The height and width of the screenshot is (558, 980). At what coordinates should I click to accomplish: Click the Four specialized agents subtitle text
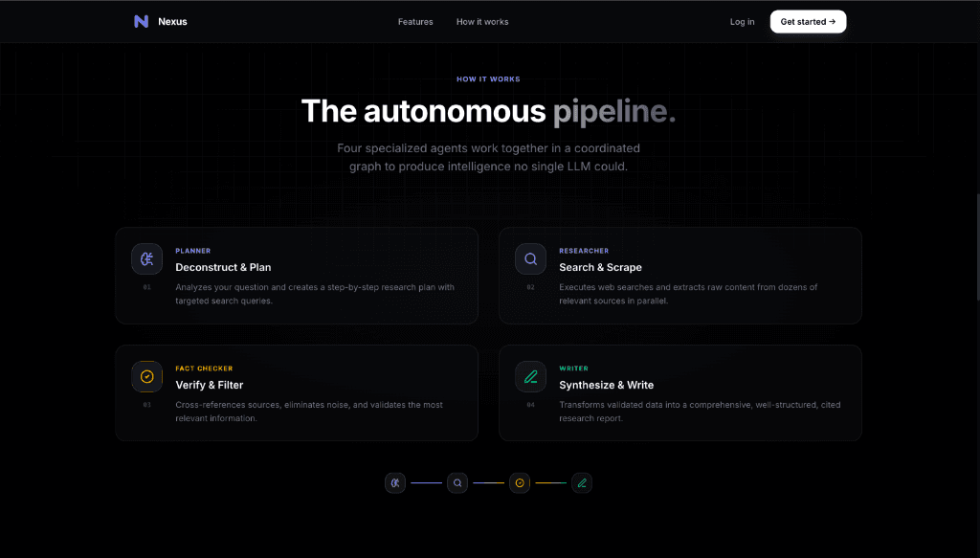point(488,158)
